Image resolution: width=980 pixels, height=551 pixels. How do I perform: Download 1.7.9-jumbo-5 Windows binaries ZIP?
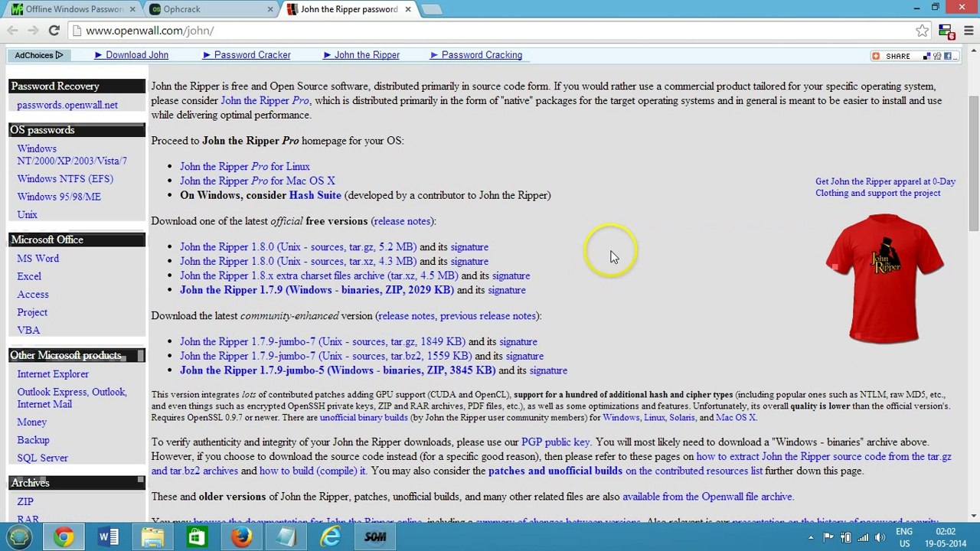click(x=338, y=370)
